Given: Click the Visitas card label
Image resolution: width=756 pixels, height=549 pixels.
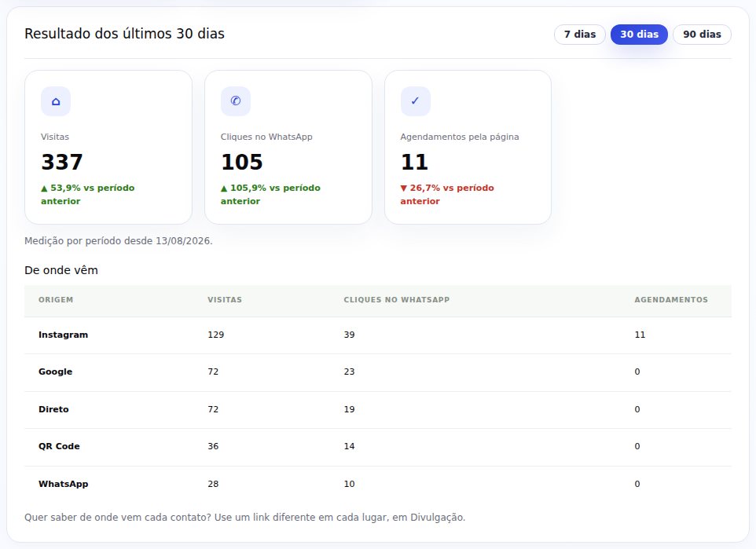Looking at the screenshot, I should tap(55, 137).
